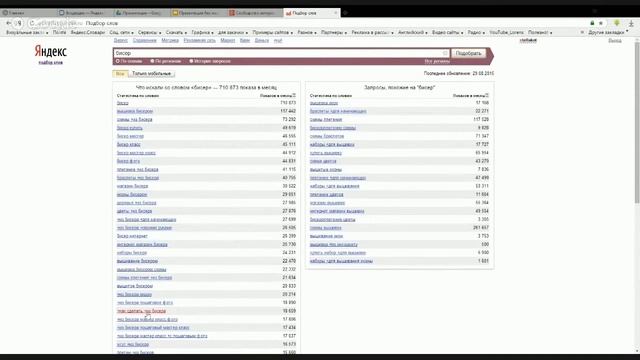Click sort icon in right table shows column

coord(487,96)
